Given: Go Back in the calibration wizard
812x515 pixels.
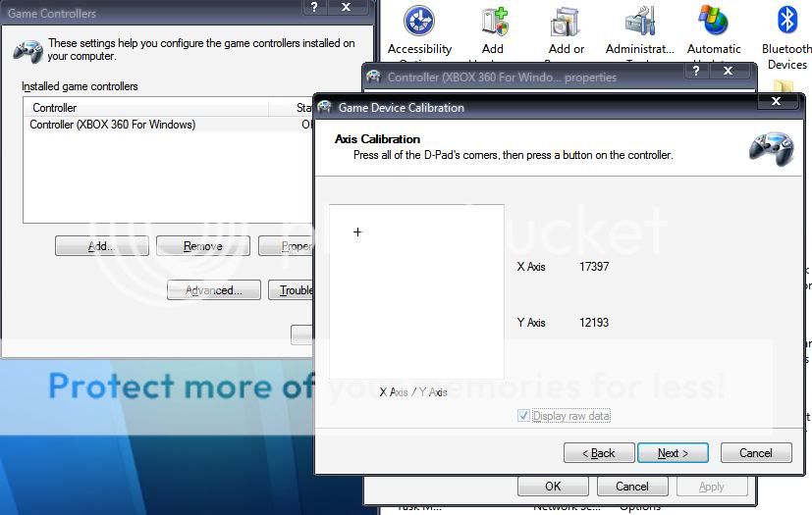Looking at the screenshot, I should (599, 453).
